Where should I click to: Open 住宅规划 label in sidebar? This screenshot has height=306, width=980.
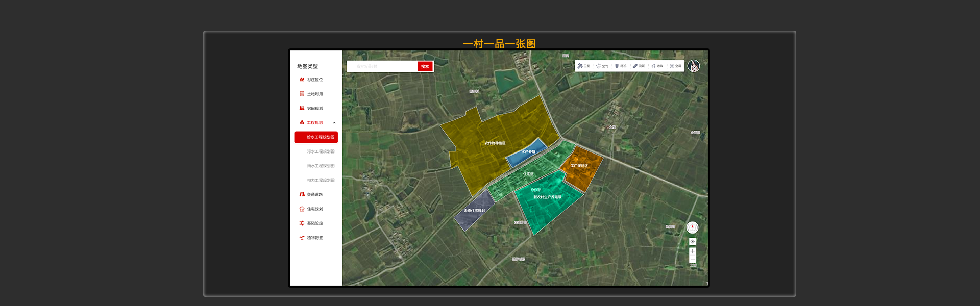click(x=315, y=209)
